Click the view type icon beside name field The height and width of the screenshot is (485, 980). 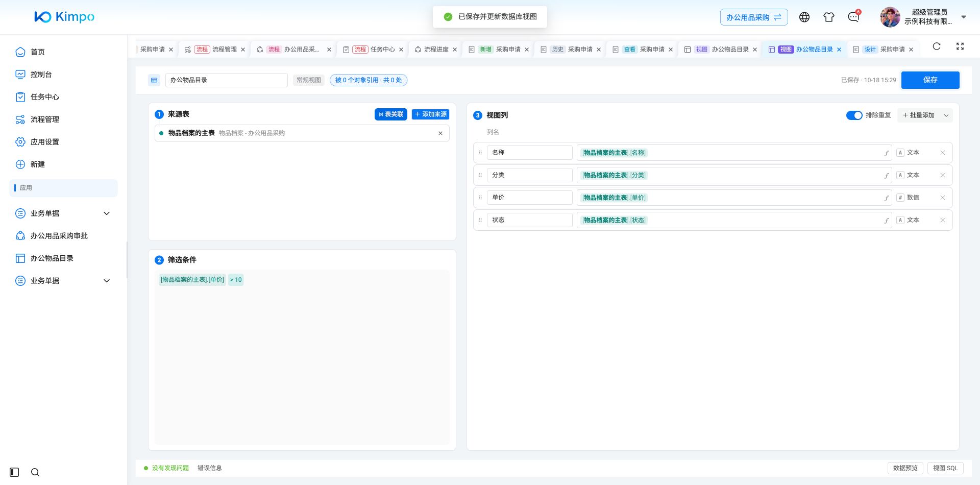pyautogui.click(x=154, y=80)
